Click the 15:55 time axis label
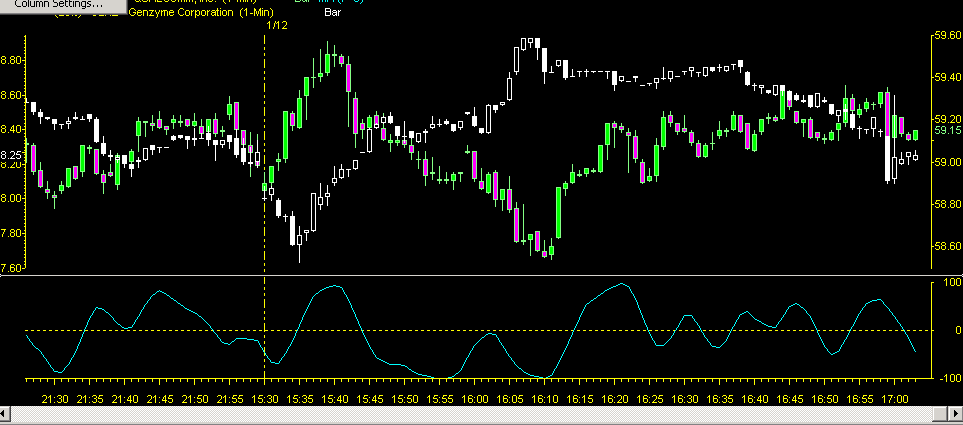Image resolution: width=963 pixels, height=425 pixels. click(440, 399)
